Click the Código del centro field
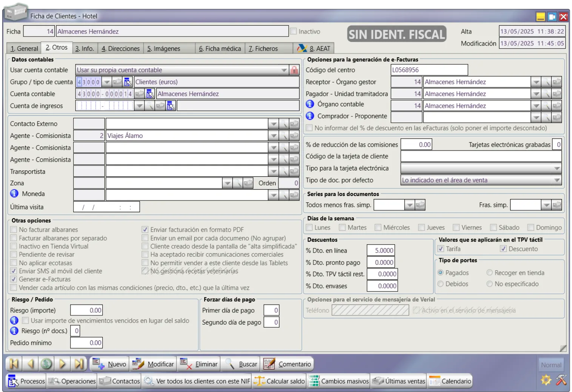 429,70
